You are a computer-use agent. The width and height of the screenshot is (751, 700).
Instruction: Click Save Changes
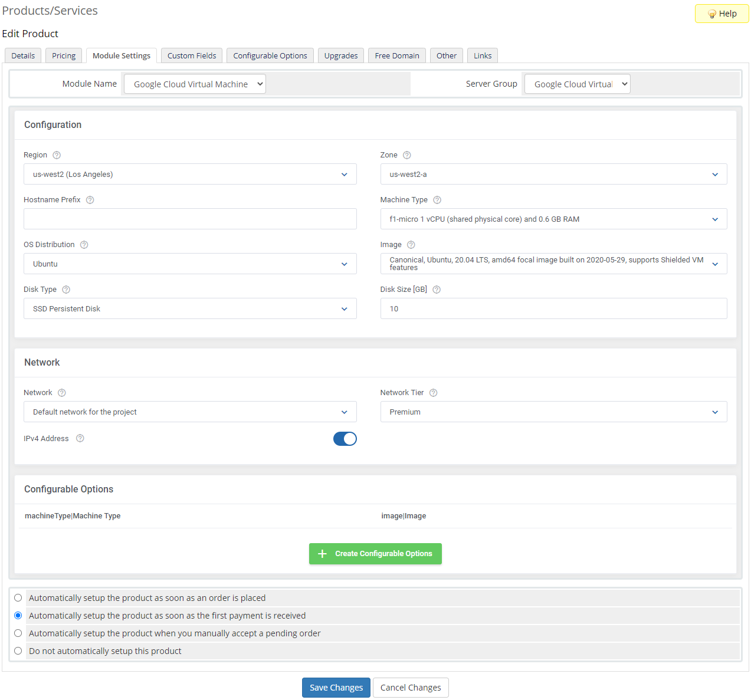[x=336, y=687]
